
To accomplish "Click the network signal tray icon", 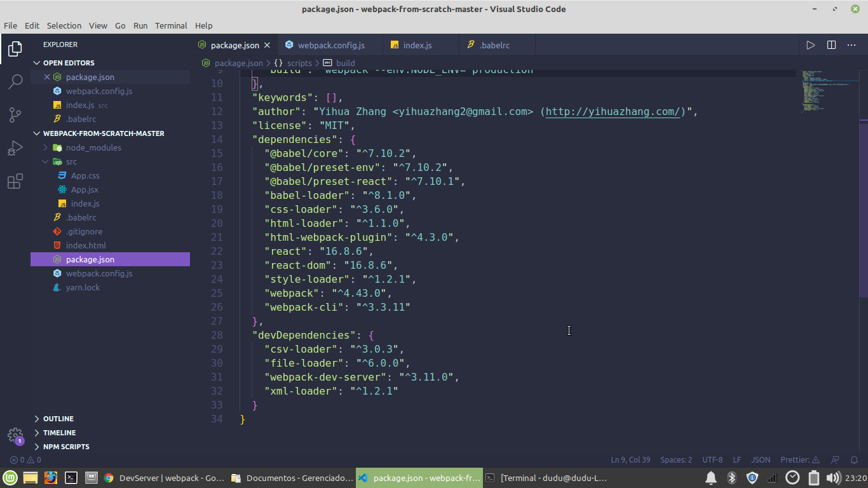I will point(772,478).
